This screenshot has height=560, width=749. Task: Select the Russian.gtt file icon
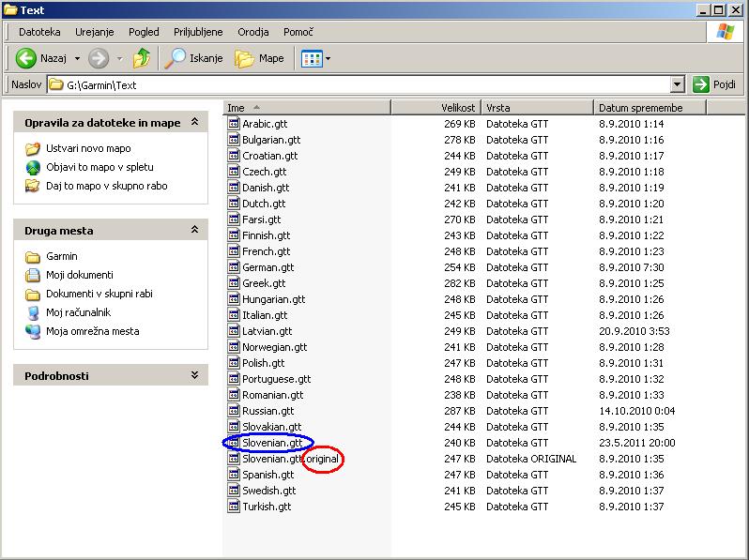[x=234, y=411]
